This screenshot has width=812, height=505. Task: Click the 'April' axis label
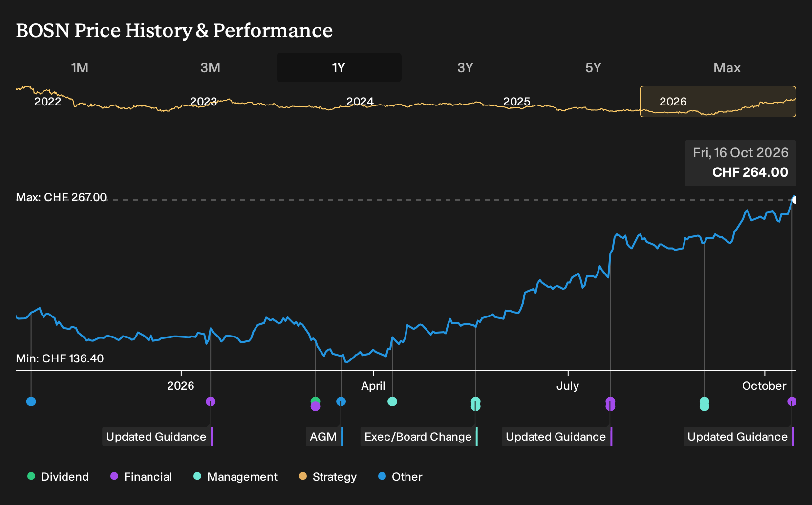373,386
